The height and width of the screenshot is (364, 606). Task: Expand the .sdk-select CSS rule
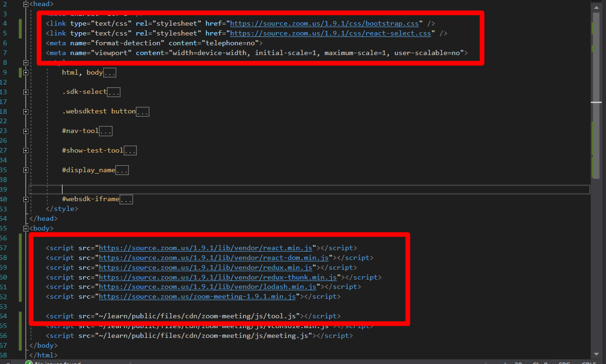point(26,92)
